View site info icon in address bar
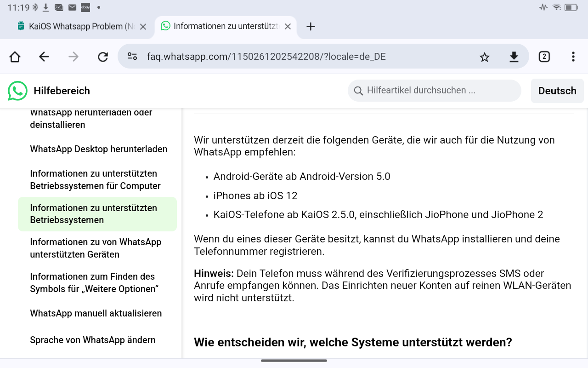The width and height of the screenshot is (588, 368). click(x=132, y=57)
